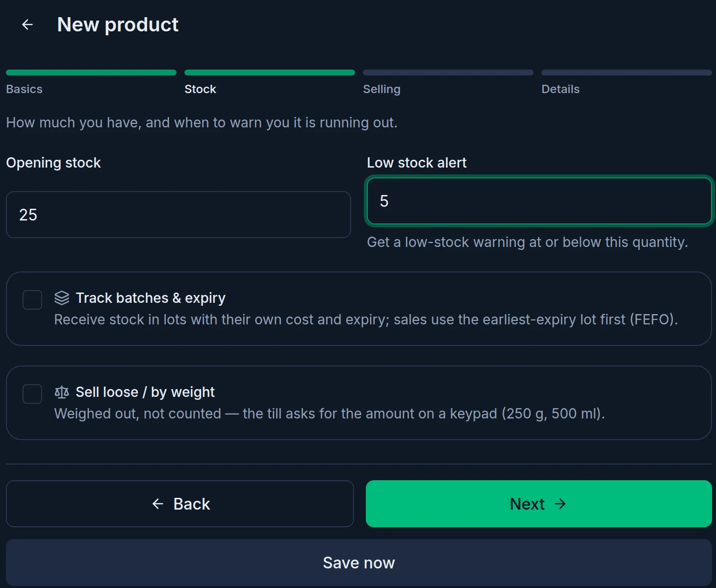Go to the Basics step
The height and width of the screenshot is (588, 716).
[24, 89]
